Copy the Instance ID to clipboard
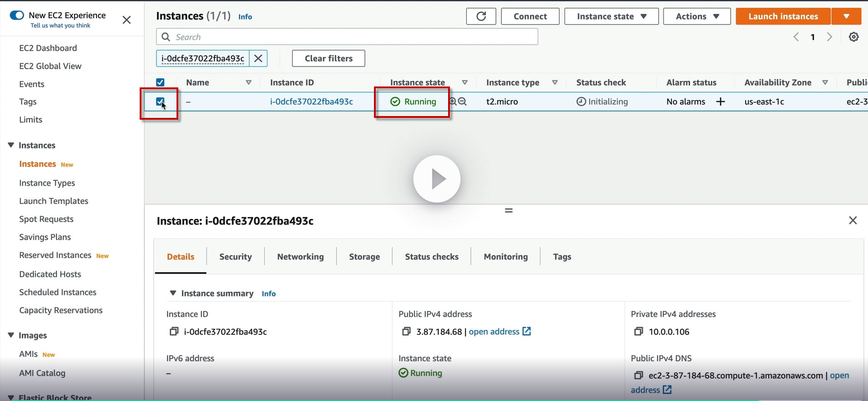This screenshot has height=401, width=868. coord(174,331)
